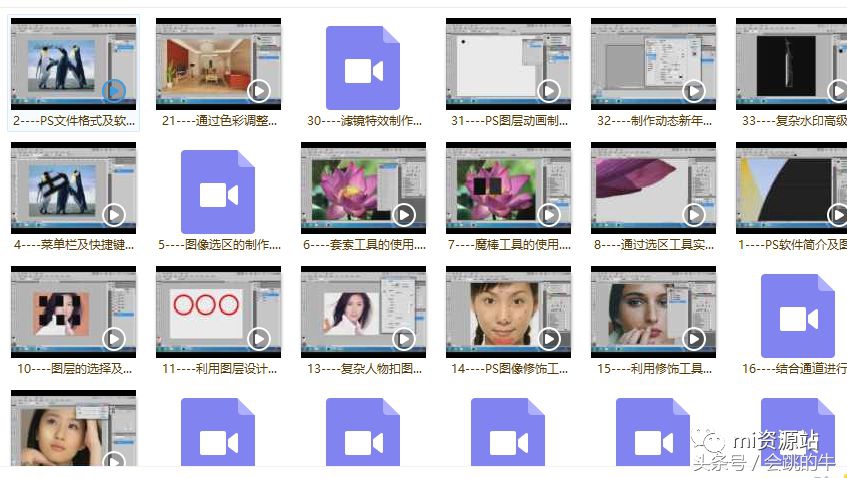847x478 pixels.
Task: Click the file name 32----制作动态新年...
Action: pos(654,121)
